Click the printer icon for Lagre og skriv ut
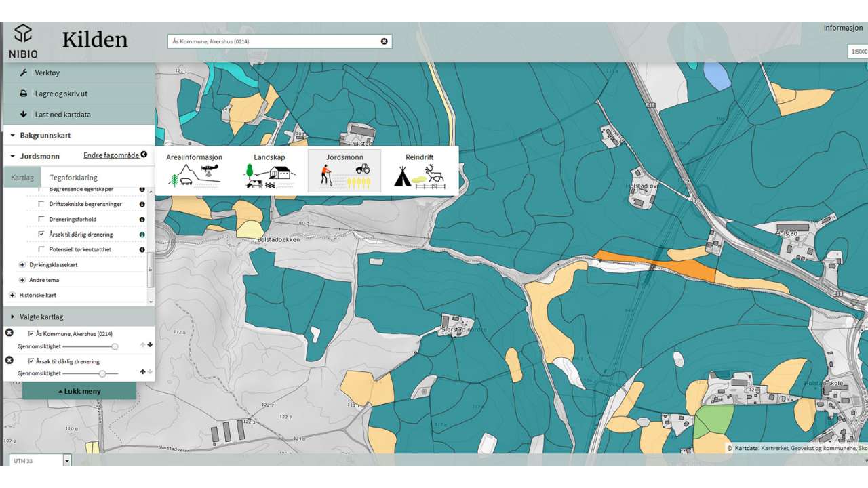The width and height of the screenshot is (868, 488). pyautogui.click(x=23, y=94)
